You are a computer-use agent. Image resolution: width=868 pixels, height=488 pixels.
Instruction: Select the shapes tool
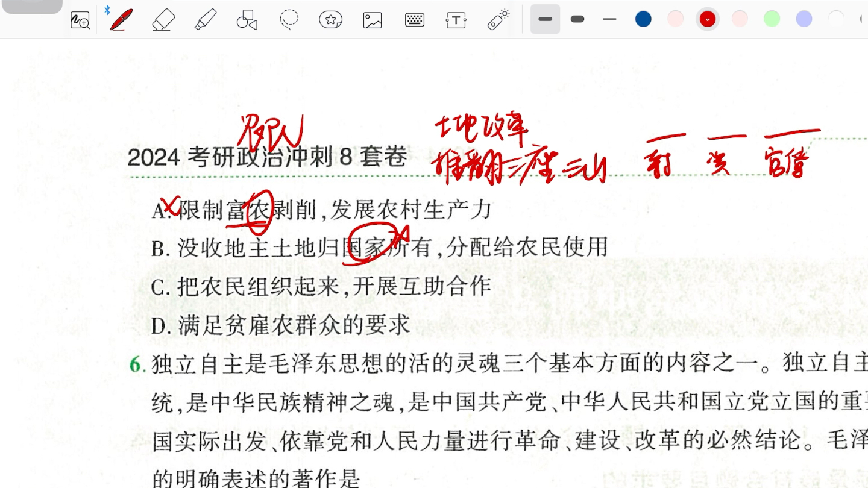click(x=247, y=20)
